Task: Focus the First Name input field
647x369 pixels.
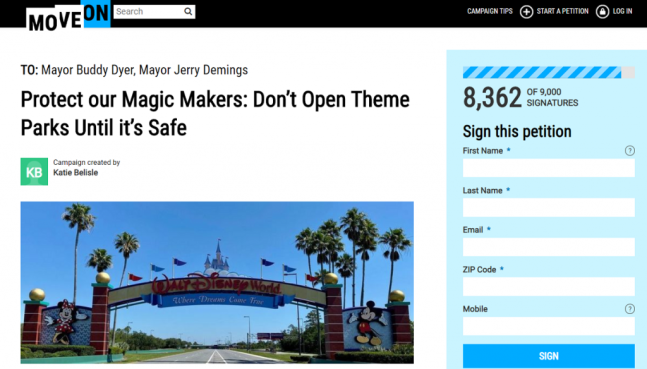Action: 548,168
